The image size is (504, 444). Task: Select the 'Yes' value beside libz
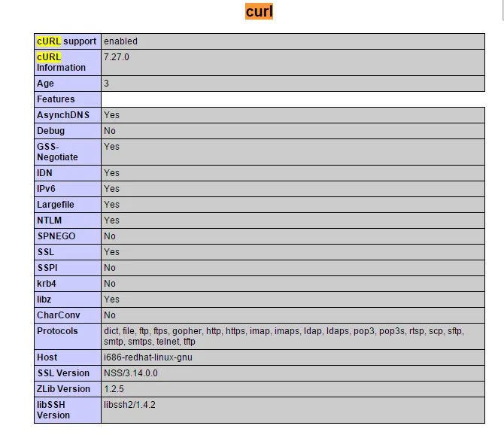(111, 300)
